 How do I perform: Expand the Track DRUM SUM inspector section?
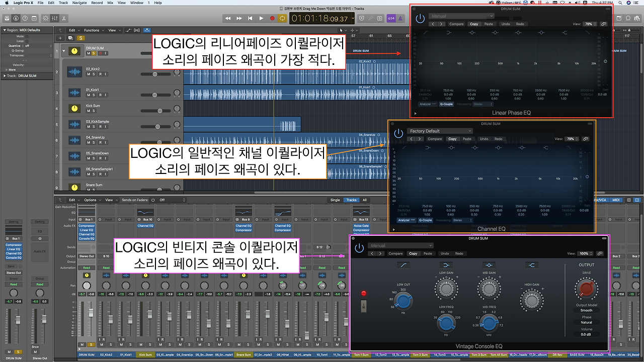click(5, 76)
